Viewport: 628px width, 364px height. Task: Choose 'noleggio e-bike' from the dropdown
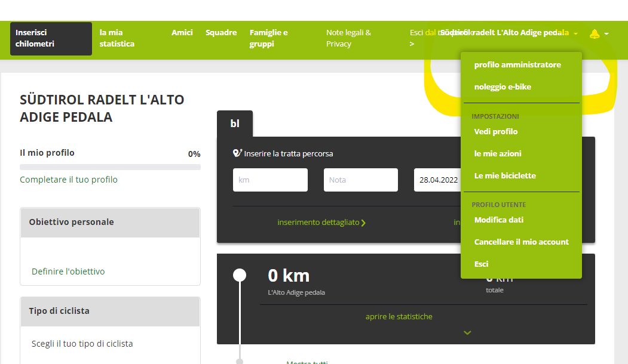coord(503,87)
